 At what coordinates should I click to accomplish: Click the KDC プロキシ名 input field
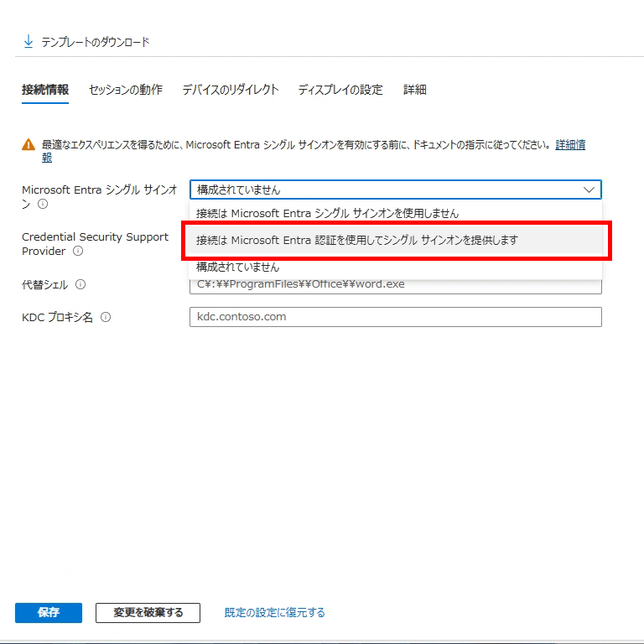(x=396, y=317)
